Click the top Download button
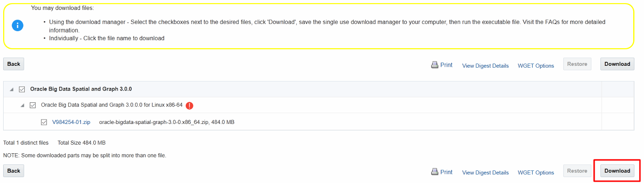Viewport: 644px width, 183px height. [617, 64]
